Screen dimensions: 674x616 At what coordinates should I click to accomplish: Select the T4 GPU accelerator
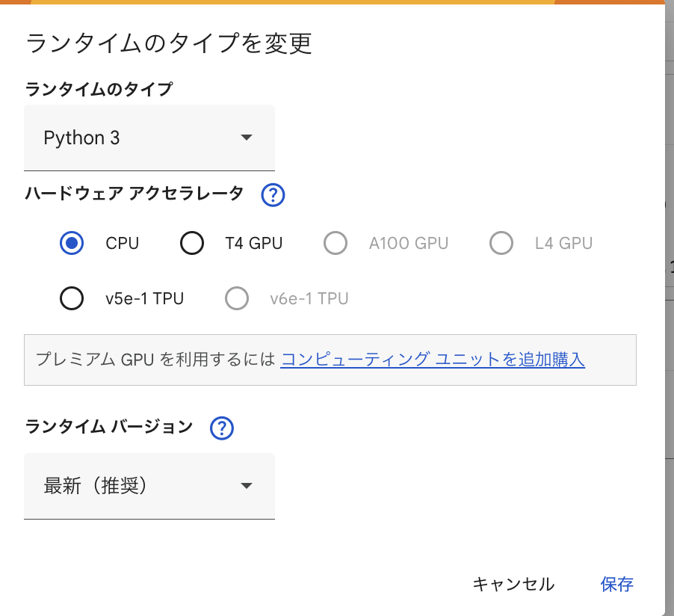[192, 243]
